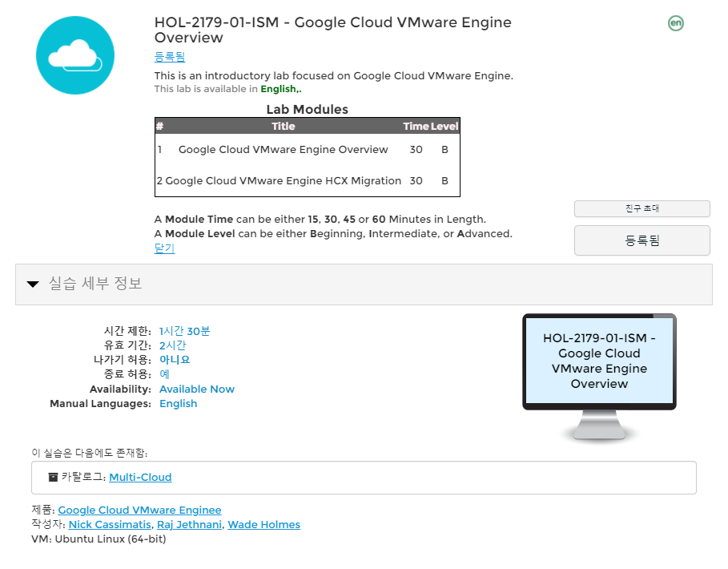Click the Manual Languages 'English' value
Screen dimensions: 728x569
point(179,404)
